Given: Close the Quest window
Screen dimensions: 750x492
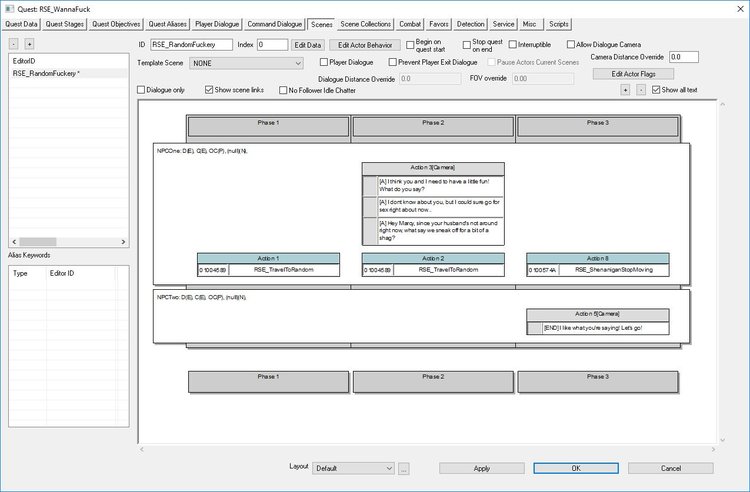Looking at the screenshot, I should pyautogui.click(x=739, y=9).
